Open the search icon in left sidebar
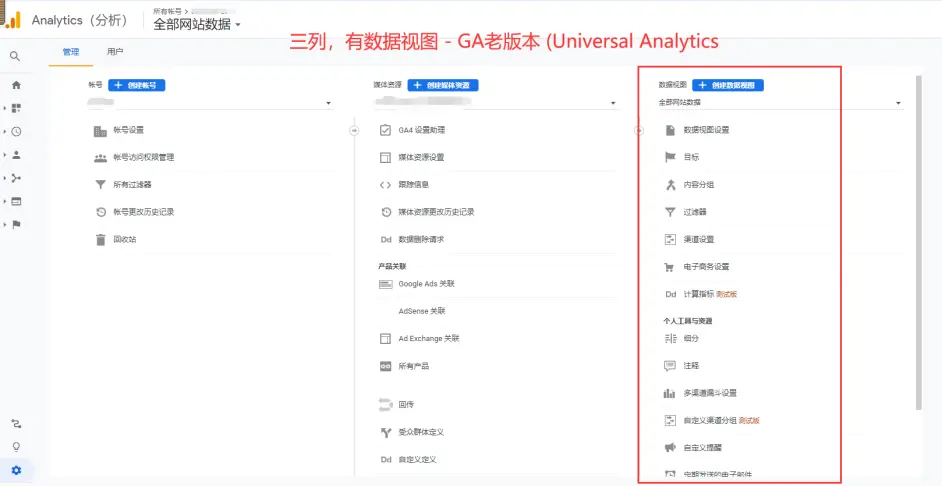Image resolution: width=942 pixels, height=486 pixels. click(x=15, y=56)
